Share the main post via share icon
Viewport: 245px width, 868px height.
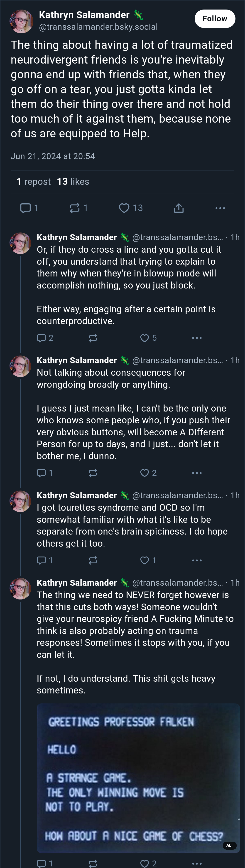click(x=179, y=208)
